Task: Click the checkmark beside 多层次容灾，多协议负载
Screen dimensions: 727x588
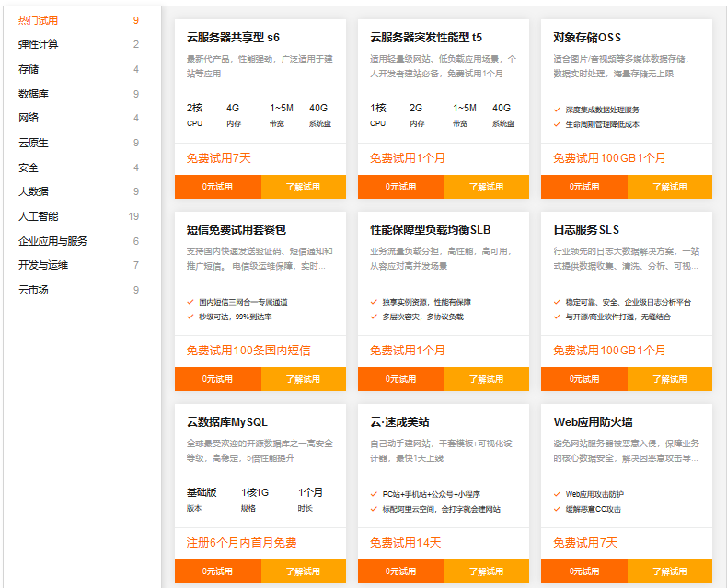Action: tap(374, 317)
